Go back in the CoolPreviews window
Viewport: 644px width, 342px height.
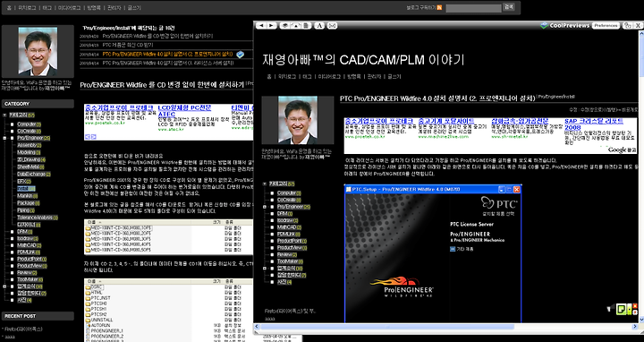(261, 25)
